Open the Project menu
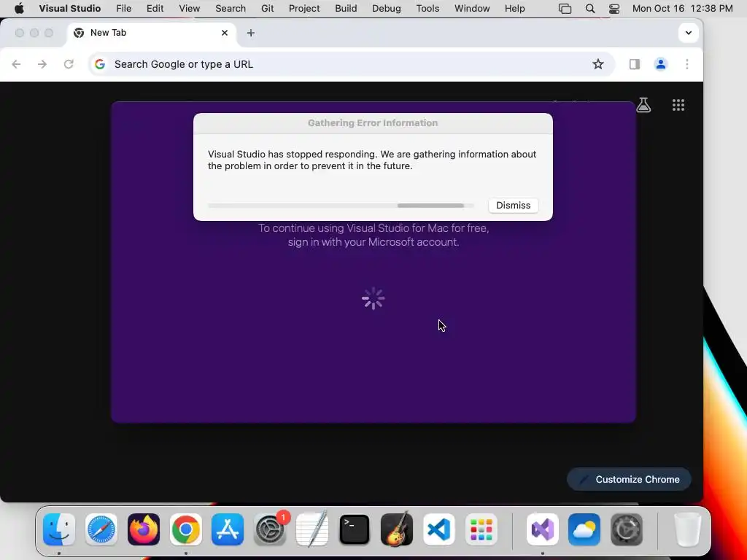 (304, 9)
